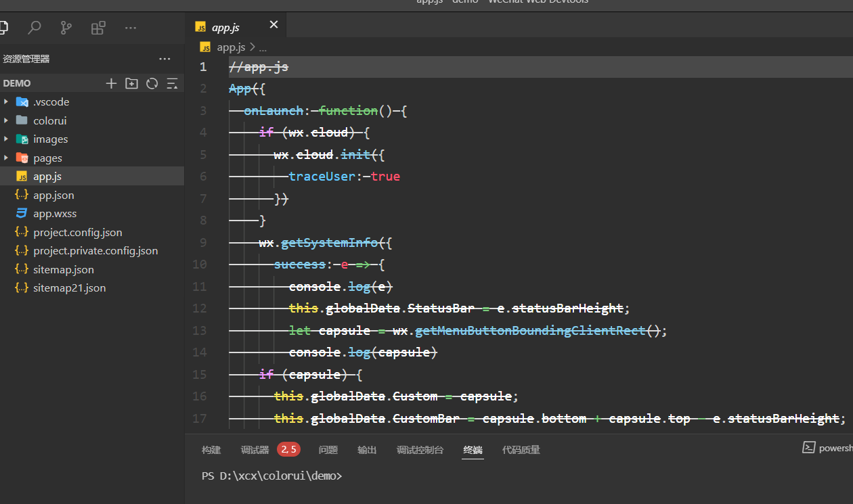The image size is (853, 504).
Task: Switch to the 调试控制台 panel tab
Action: point(420,450)
